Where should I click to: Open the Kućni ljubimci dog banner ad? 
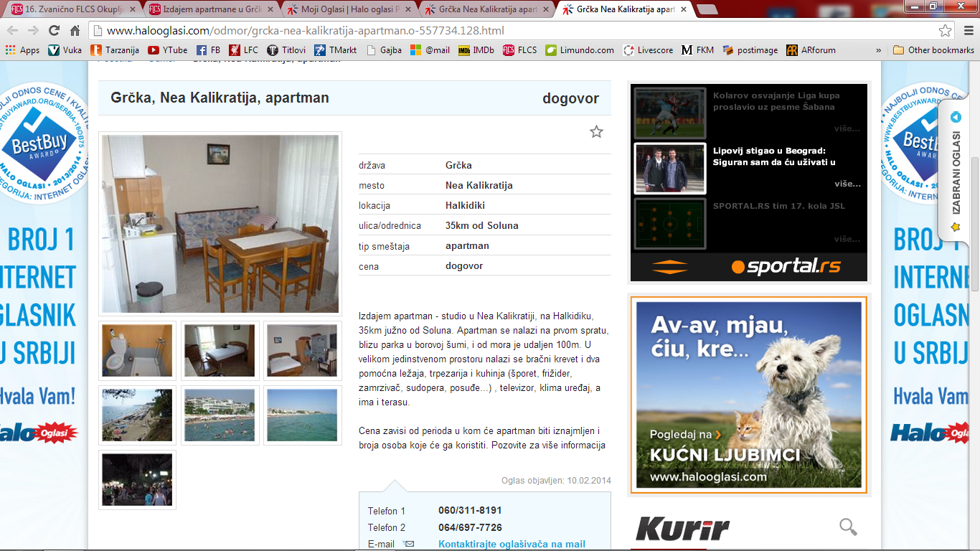[748, 395]
